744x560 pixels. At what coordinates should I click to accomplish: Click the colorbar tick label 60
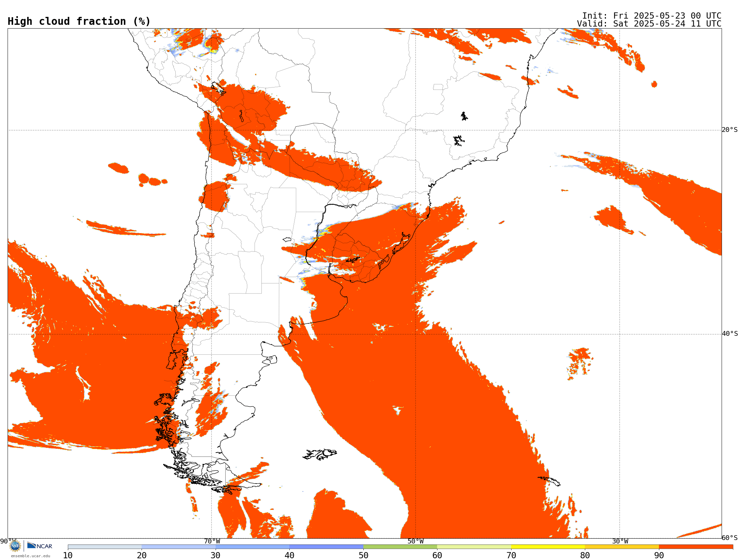point(437,556)
